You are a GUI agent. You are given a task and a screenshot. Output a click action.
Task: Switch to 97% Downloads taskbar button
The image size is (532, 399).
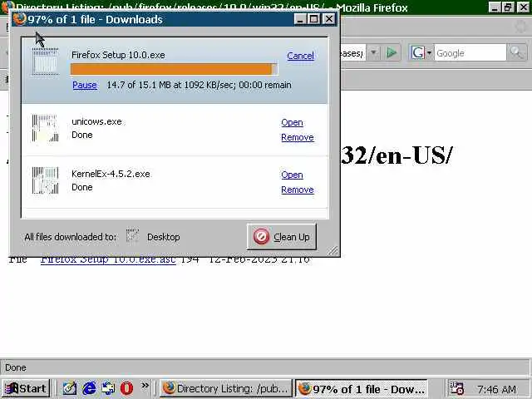pos(362,389)
